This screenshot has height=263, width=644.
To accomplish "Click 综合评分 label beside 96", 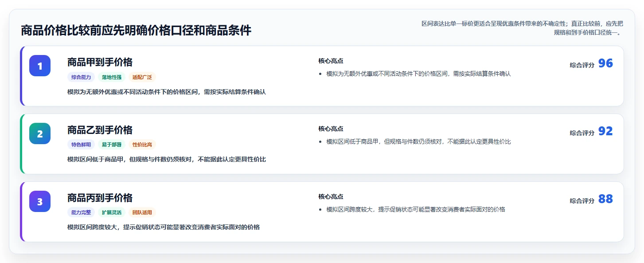I will [x=582, y=65].
